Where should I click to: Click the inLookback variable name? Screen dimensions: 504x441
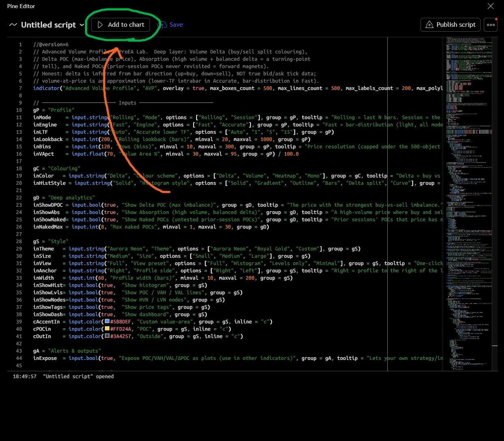coord(48,139)
